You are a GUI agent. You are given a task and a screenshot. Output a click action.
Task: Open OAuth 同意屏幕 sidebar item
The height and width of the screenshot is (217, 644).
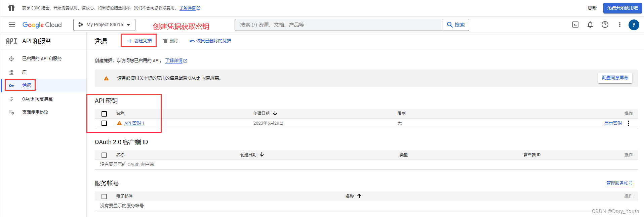[x=37, y=99]
